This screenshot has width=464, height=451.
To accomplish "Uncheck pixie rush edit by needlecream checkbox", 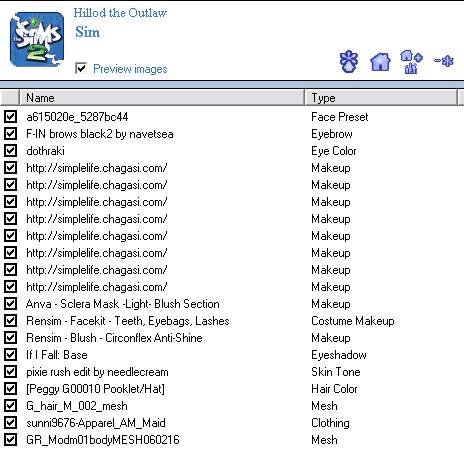I will click(x=10, y=372).
